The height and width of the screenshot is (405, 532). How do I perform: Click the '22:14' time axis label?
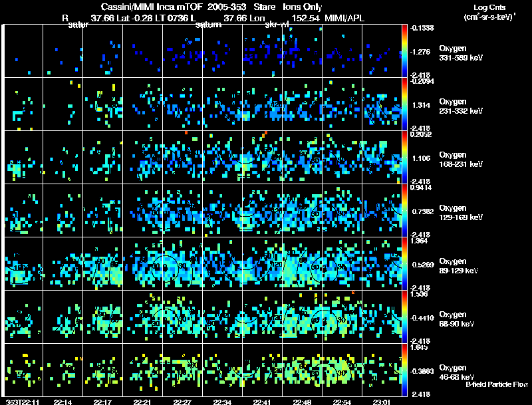pos(63,402)
